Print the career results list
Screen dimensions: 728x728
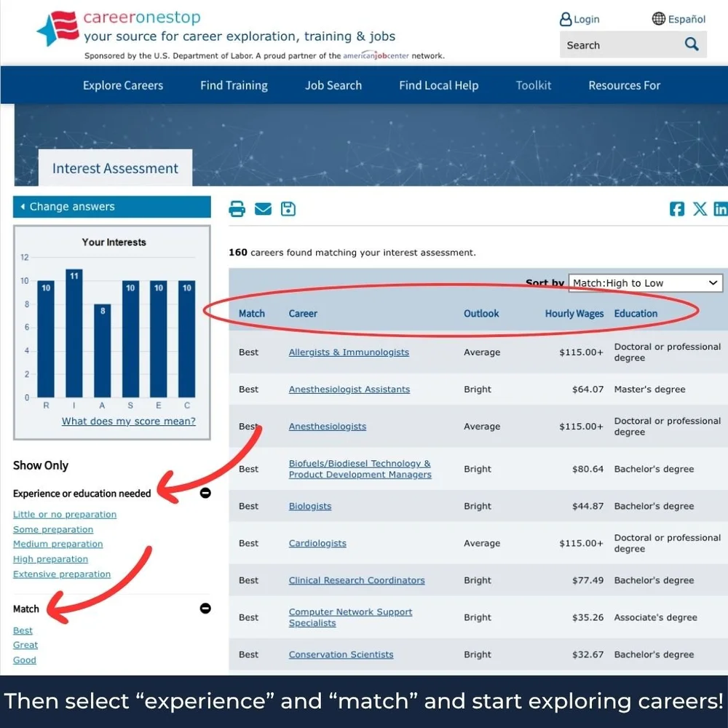(237, 209)
